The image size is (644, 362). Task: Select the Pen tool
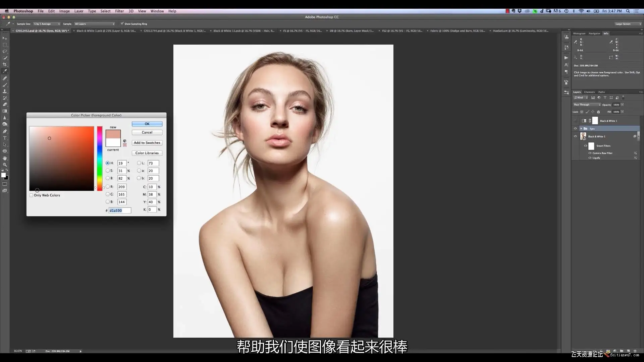5,131
